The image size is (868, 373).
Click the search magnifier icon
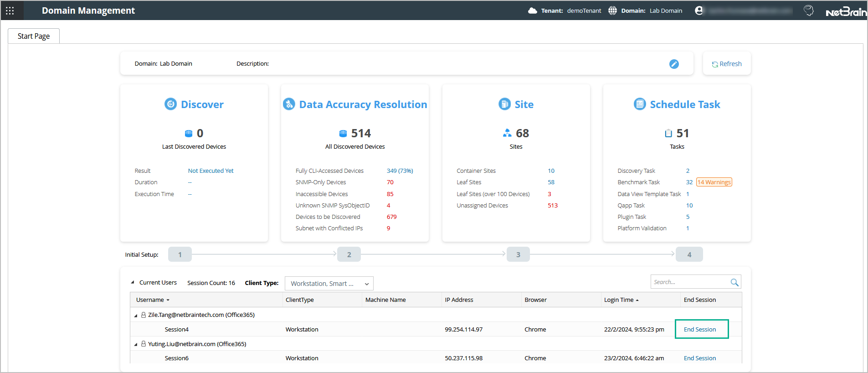(x=734, y=282)
